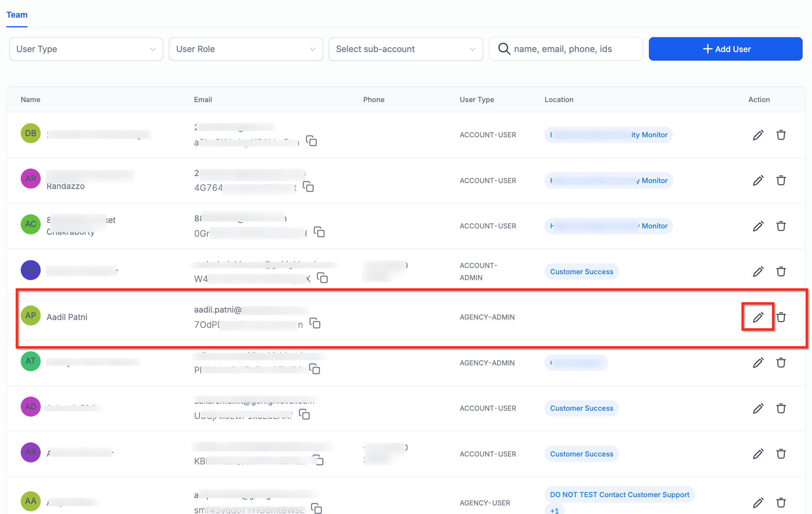
Task: Delete the Aadil Patni user row
Action: click(781, 317)
